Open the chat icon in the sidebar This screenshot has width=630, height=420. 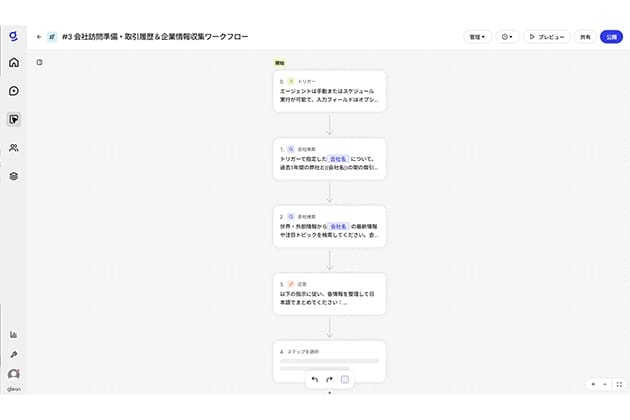click(x=14, y=91)
